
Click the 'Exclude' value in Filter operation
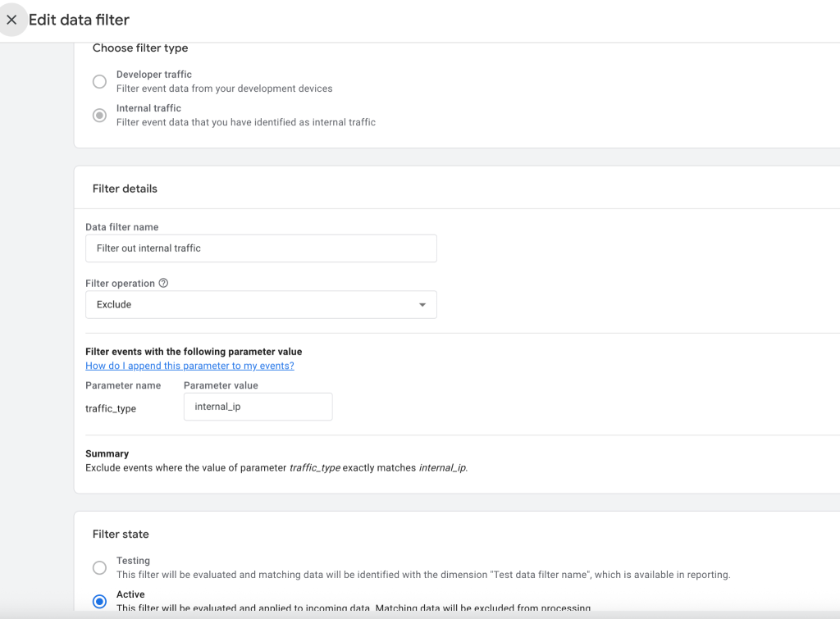tap(114, 304)
